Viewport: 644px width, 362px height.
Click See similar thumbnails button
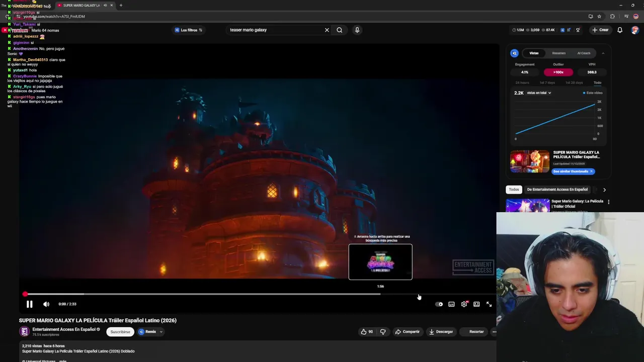573,171
